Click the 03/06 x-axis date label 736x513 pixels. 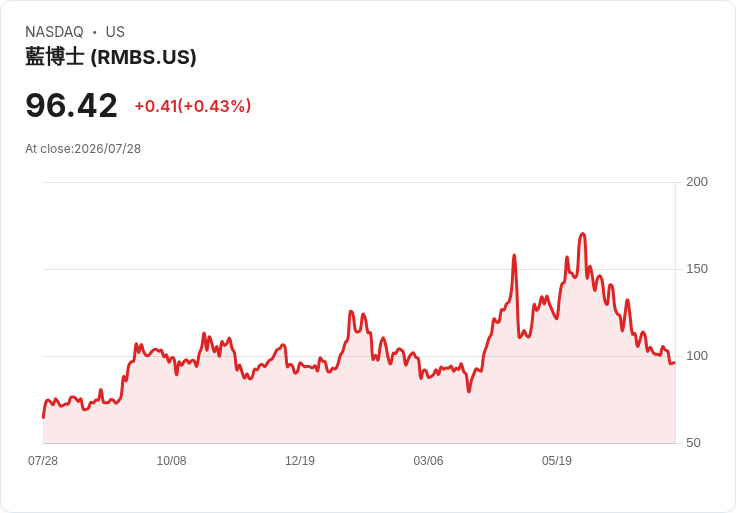[428, 460]
